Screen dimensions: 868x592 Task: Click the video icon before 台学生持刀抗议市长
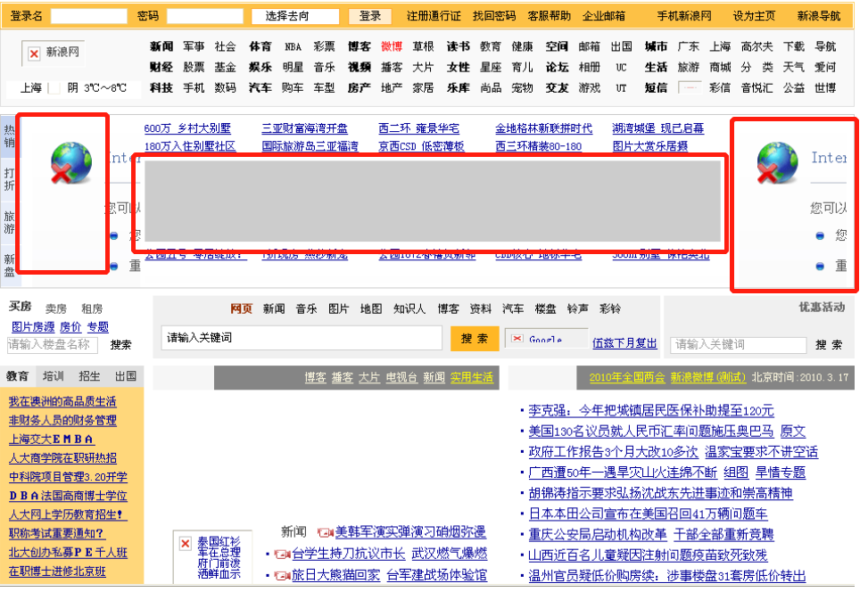[x=282, y=554]
